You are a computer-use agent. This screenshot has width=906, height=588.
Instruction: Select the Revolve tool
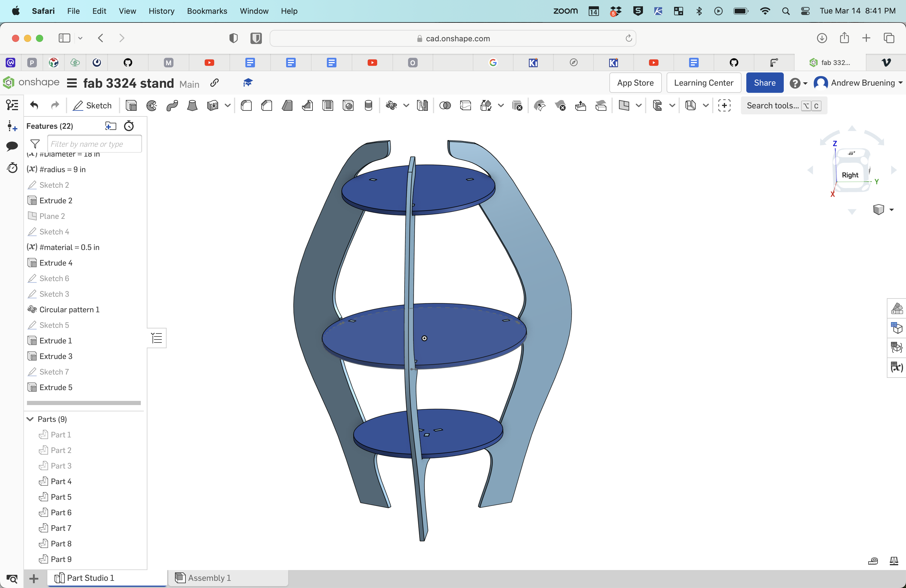(x=152, y=105)
